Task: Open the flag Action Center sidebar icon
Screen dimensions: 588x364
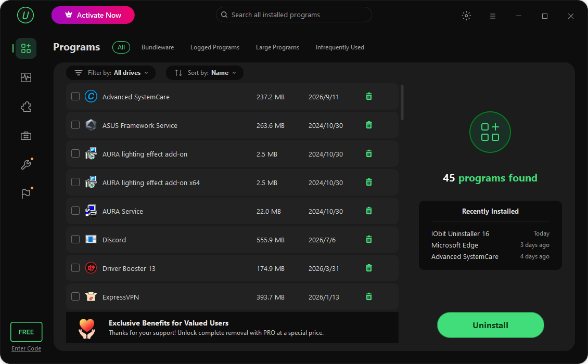Action: point(26,193)
